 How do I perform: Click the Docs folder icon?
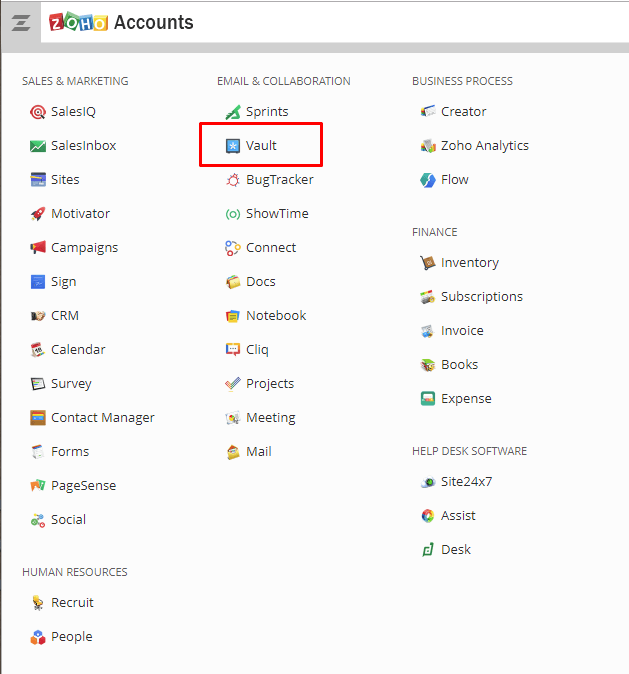click(x=233, y=282)
